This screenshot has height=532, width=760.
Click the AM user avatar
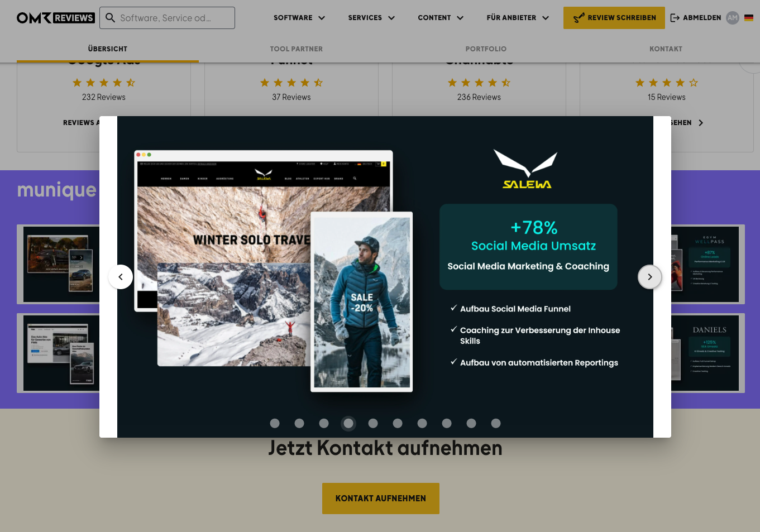733,18
